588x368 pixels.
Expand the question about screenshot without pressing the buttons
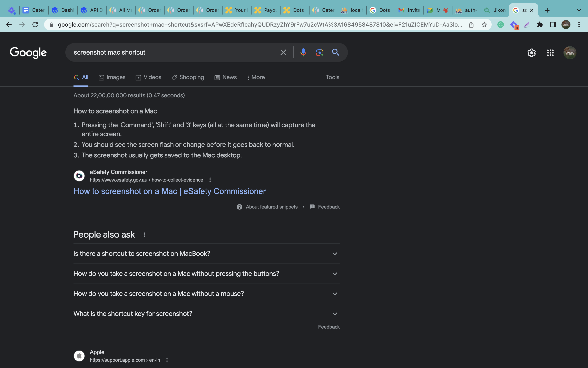click(207, 274)
